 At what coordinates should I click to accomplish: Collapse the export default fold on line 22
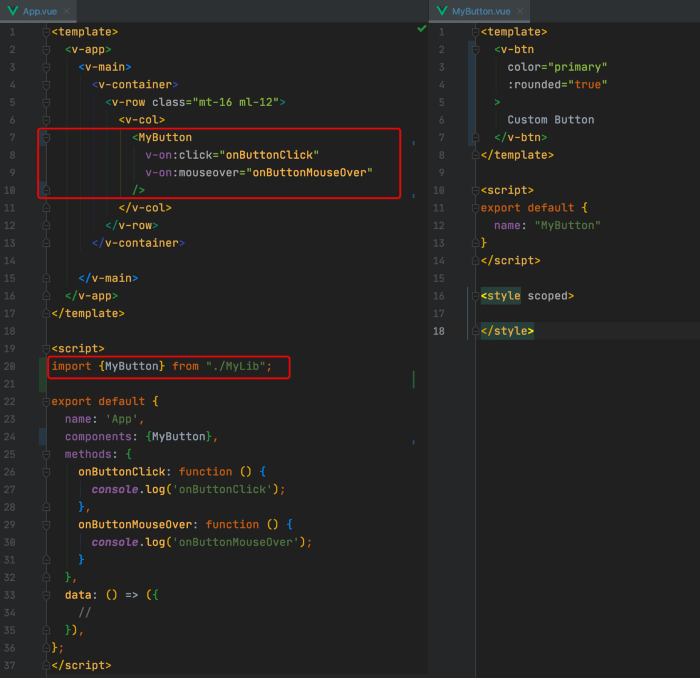coord(46,402)
